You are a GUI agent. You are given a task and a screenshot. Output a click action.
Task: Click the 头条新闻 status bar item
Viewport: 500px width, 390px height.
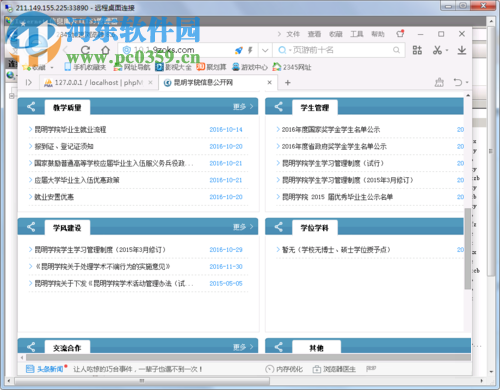coord(45,369)
